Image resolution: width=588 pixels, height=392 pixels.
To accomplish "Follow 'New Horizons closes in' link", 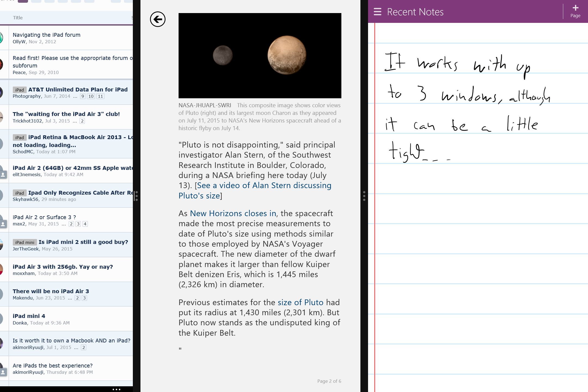I will pyautogui.click(x=233, y=213).
